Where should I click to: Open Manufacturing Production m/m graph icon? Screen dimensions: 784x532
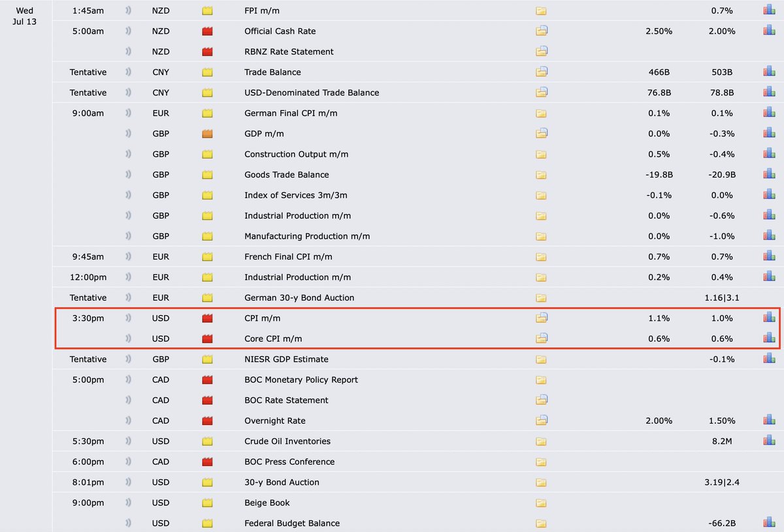pyautogui.click(x=769, y=236)
